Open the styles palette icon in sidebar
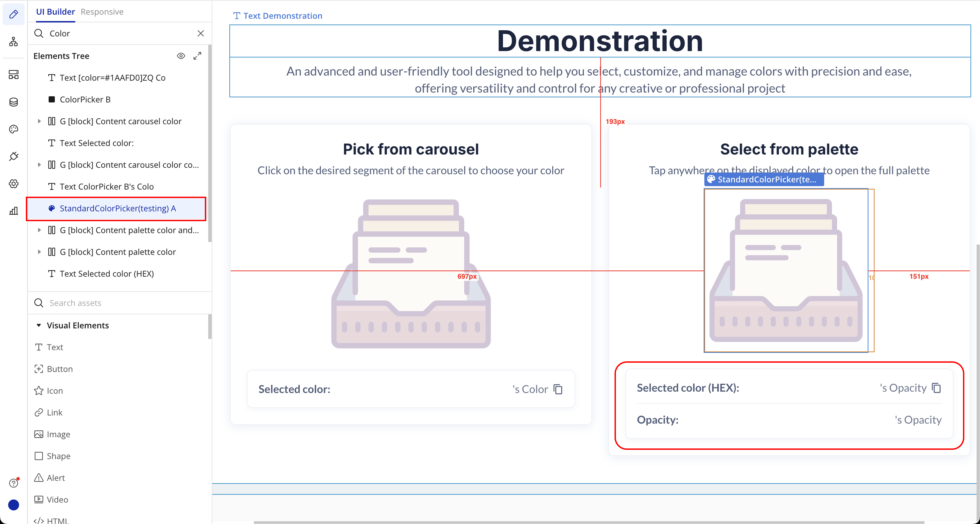Image resolution: width=980 pixels, height=524 pixels. click(14, 129)
